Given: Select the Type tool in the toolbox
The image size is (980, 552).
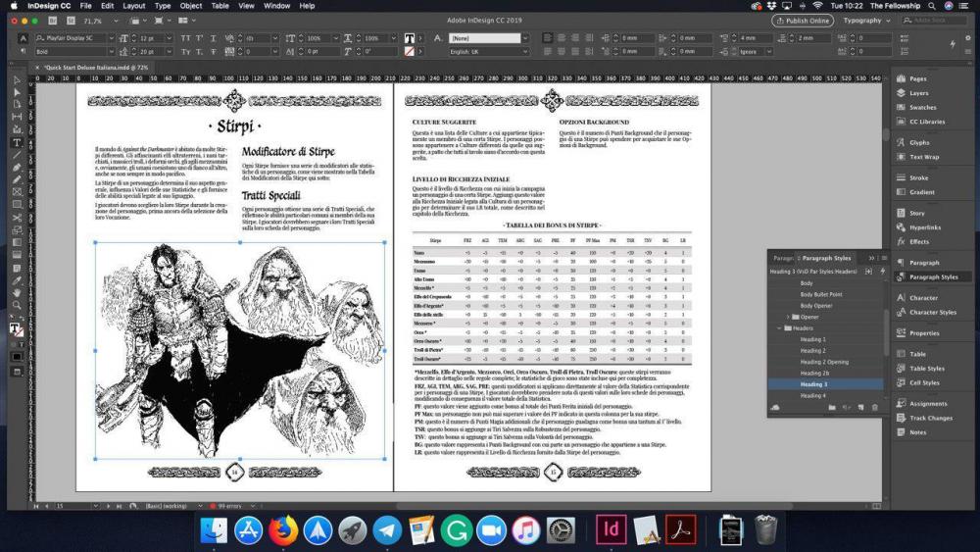Looking at the screenshot, I should point(17,142).
